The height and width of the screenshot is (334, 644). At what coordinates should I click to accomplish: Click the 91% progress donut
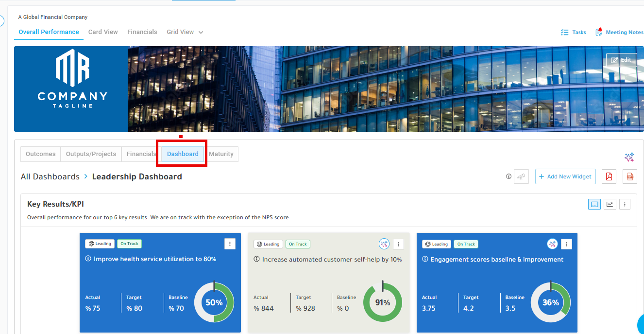click(383, 302)
